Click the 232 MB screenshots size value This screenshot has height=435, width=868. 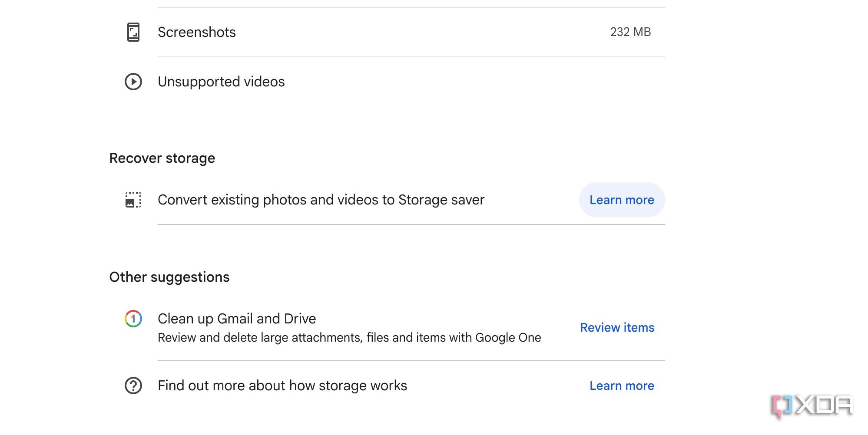[x=630, y=32]
